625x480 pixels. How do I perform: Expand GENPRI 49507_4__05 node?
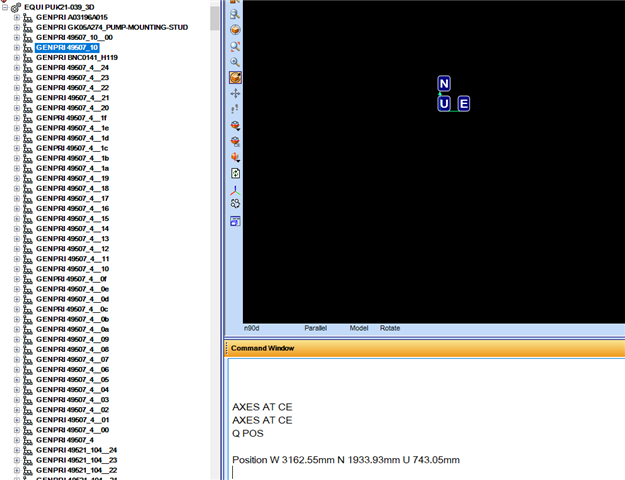tap(17, 380)
